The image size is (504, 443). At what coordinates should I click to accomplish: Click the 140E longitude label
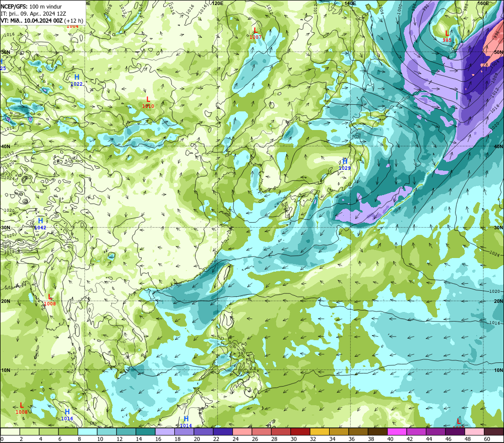coord(350,3)
